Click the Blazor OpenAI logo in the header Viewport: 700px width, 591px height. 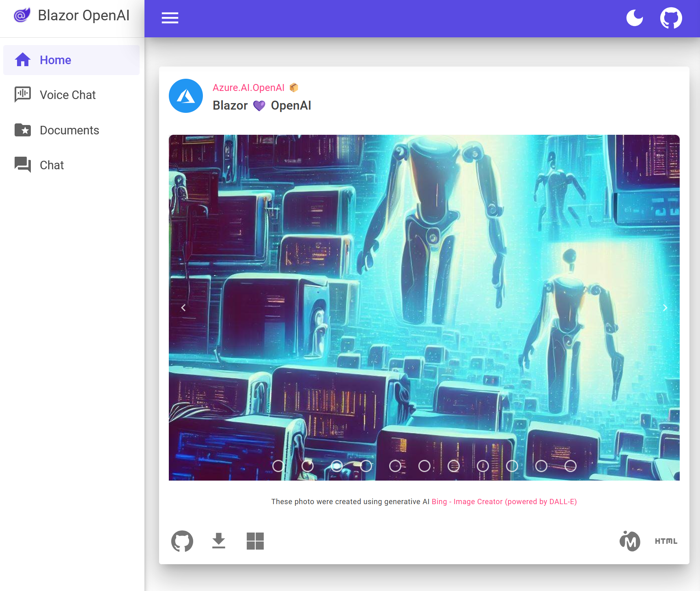[x=71, y=15]
